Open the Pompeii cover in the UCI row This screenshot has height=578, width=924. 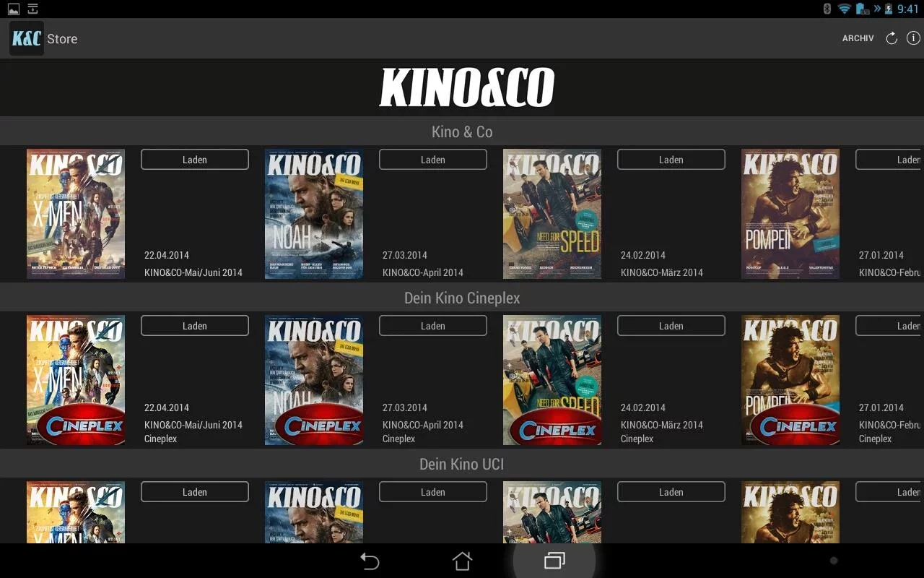pos(790,512)
